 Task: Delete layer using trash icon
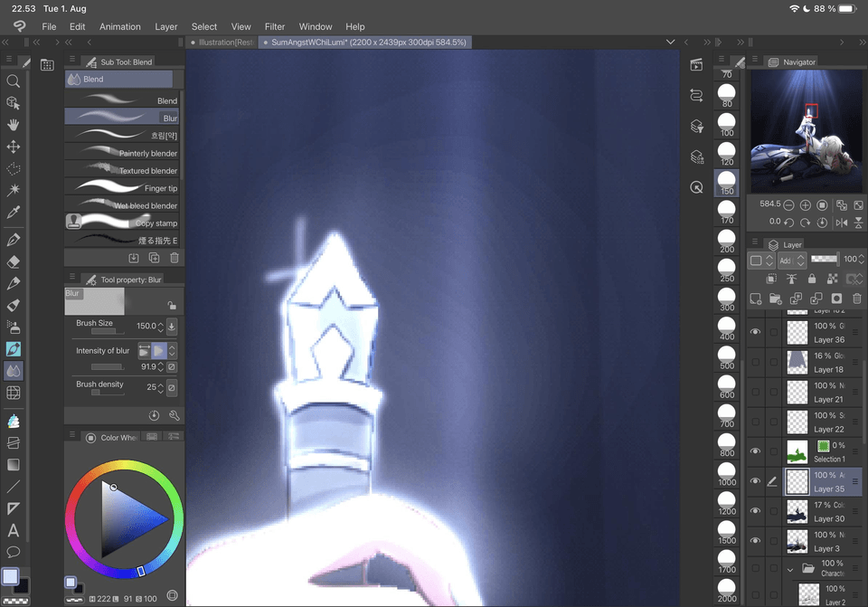856,299
